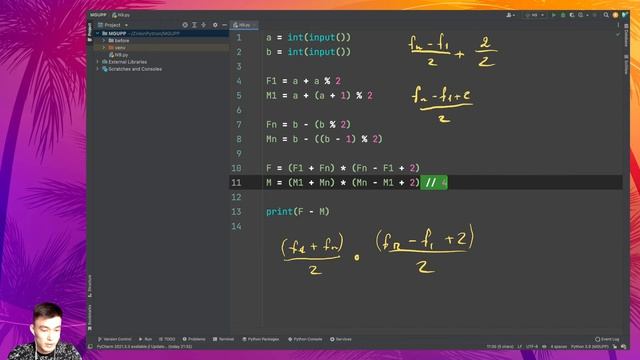
Task: Start debugging with the green bug icon
Action: [x=563, y=15]
